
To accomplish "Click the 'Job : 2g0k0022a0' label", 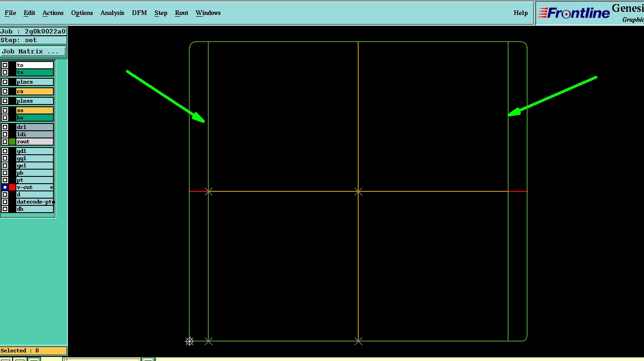I will (x=34, y=32).
